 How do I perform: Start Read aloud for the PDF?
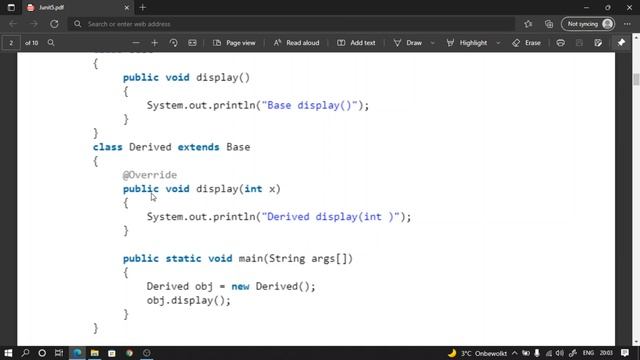(x=296, y=43)
